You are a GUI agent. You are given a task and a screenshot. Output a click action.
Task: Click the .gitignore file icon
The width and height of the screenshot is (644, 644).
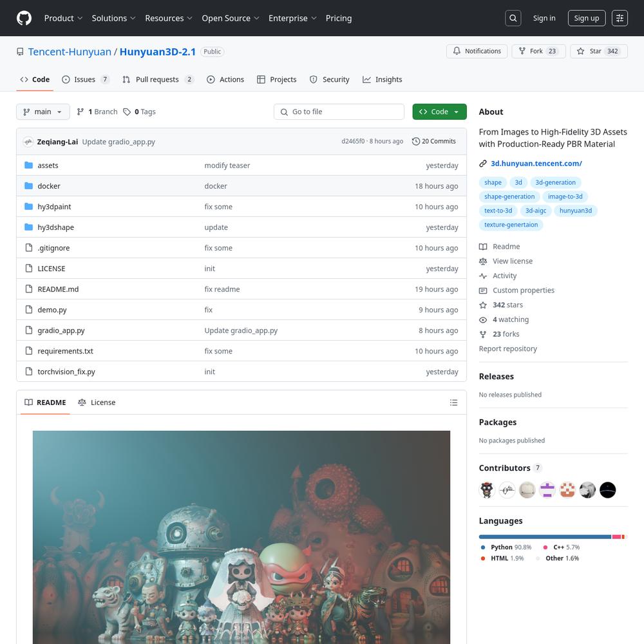(x=29, y=248)
